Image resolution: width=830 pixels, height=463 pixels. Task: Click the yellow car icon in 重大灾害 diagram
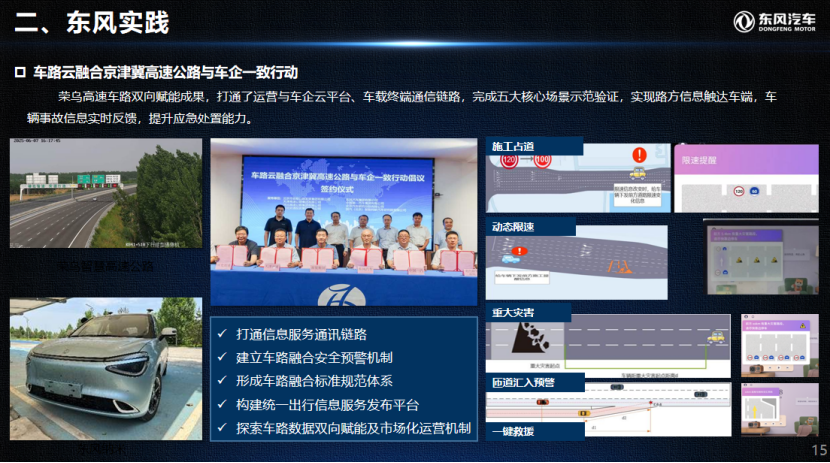pyautogui.click(x=716, y=339)
